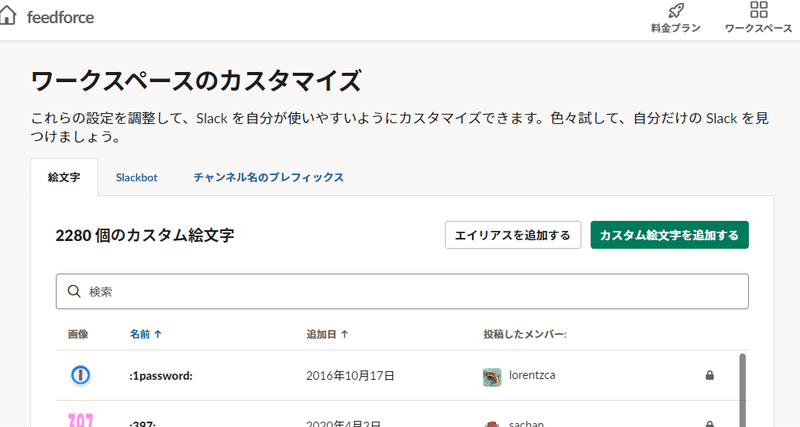
Task: Go to home via house icon
Action: 7,16
